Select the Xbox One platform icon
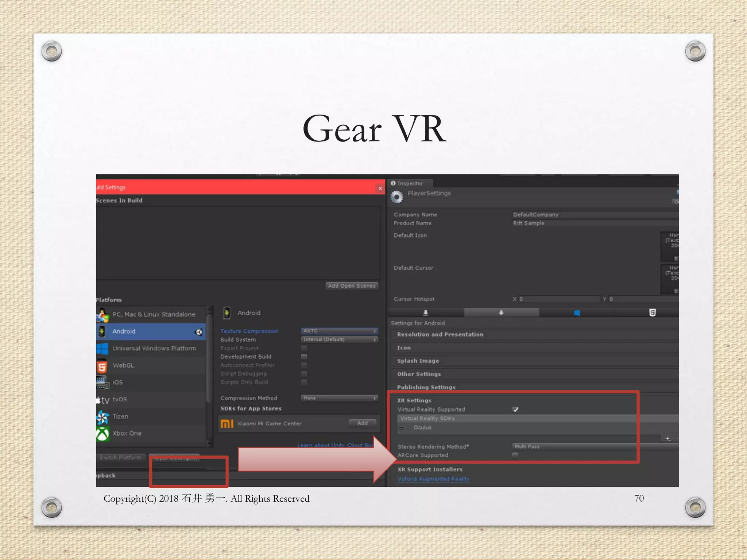 click(x=102, y=434)
